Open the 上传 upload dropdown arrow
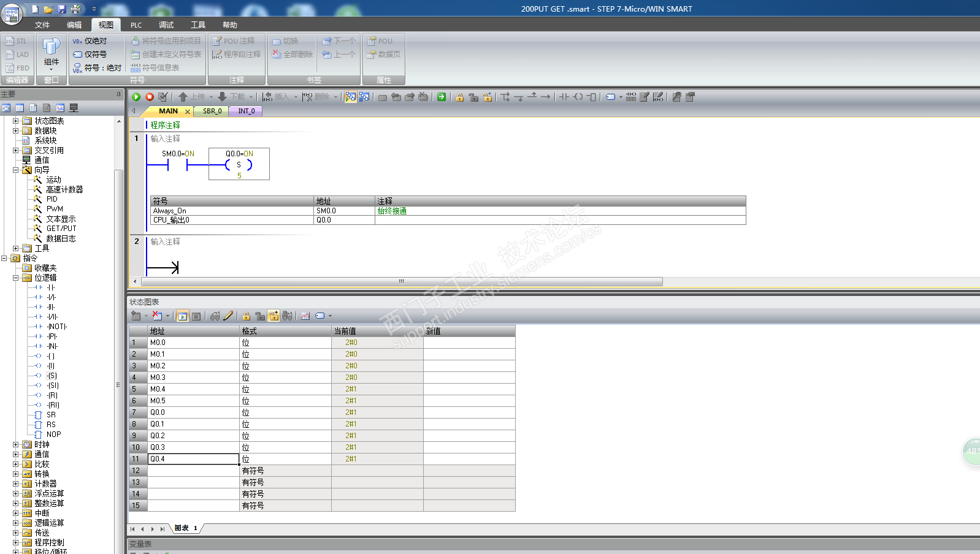Image resolution: width=980 pixels, height=554 pixels. (x=211, y=97)
